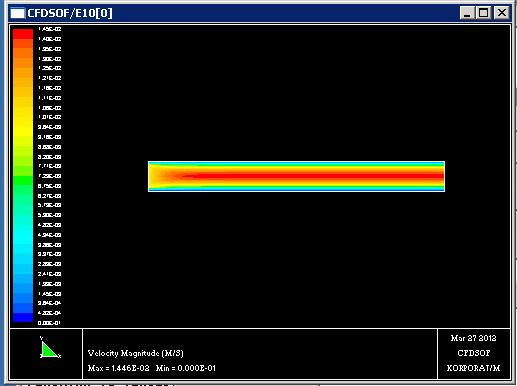The height and width of the screenshot is (386, 517).
Task: Maximize the CFDSOF/E10[0] window
Action: point(483,13)
